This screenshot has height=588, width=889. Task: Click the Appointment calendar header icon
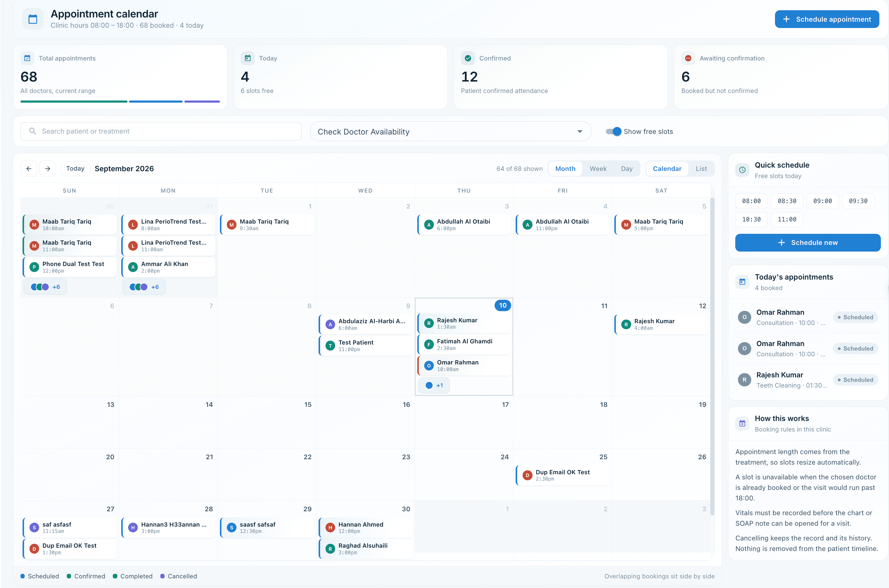(x=33, y=19)
